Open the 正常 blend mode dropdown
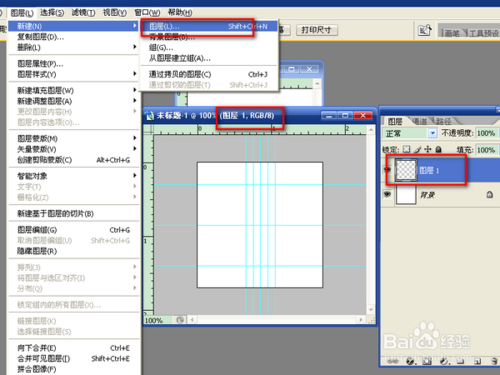The height and width of the screenshot is (375, 500). pos(409,133)
